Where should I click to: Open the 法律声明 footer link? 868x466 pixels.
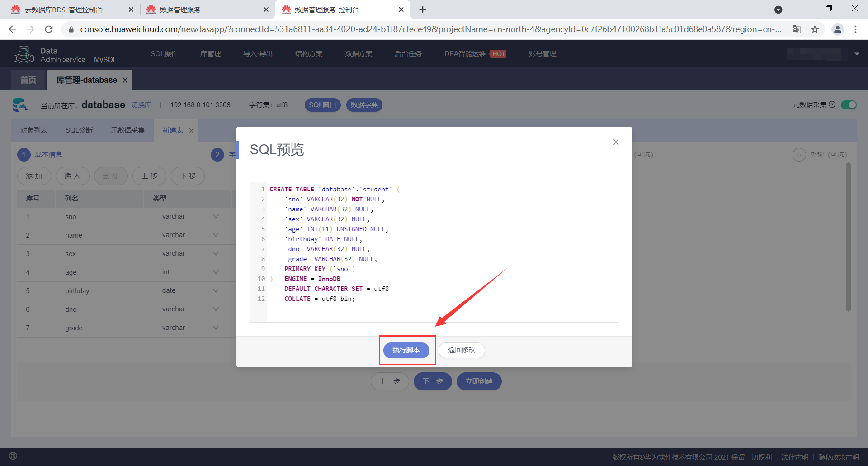(x=795, y=457)
